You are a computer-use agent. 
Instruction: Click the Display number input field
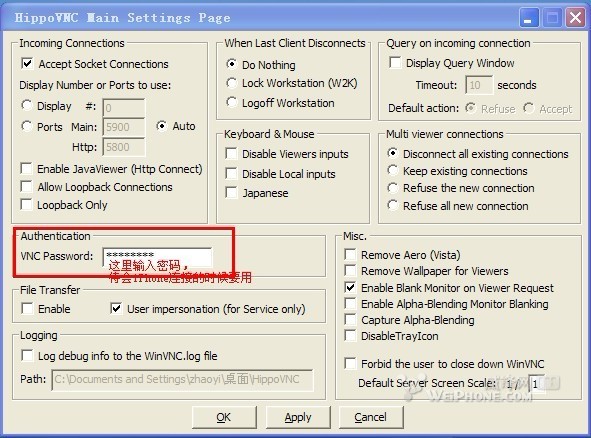click(x=124, y=108)
